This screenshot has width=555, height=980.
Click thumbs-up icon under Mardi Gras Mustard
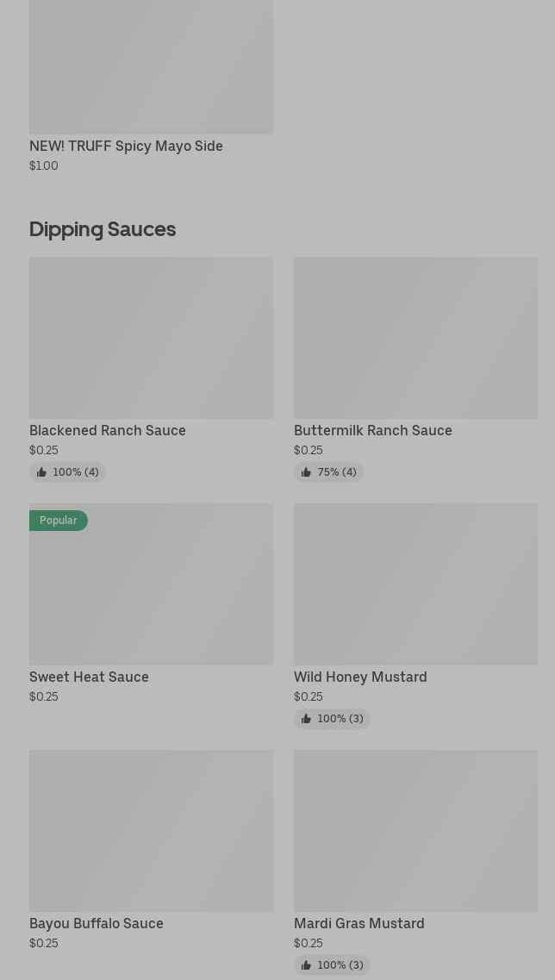pyautogui.click(x=306, y=965)
